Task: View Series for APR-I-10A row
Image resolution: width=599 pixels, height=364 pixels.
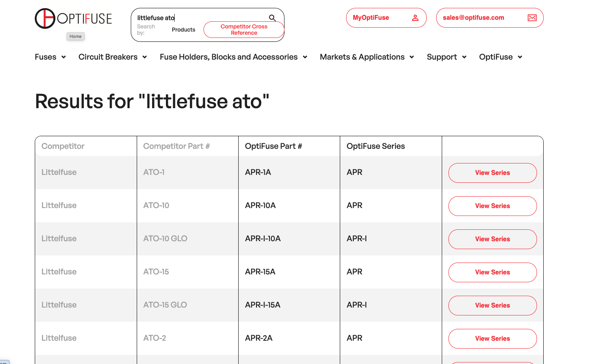Action: 492,239
